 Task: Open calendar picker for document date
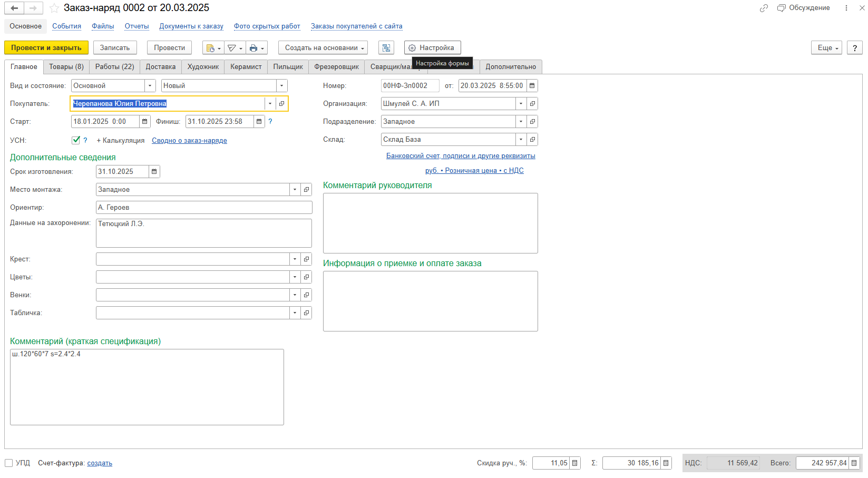click(x=532, y=86)
